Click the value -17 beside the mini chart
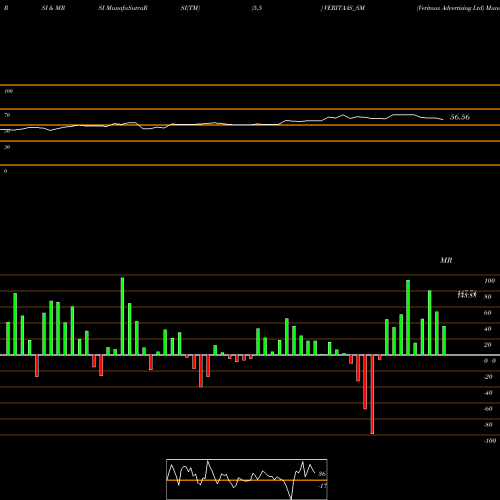Screen dimensions: 500x500 click(322, 486)
